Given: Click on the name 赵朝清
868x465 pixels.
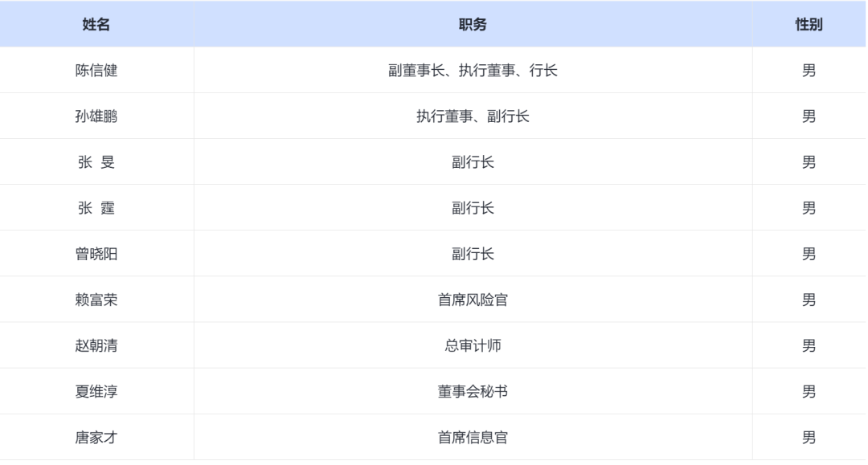Looking at the screenshot, I should 96,346.
